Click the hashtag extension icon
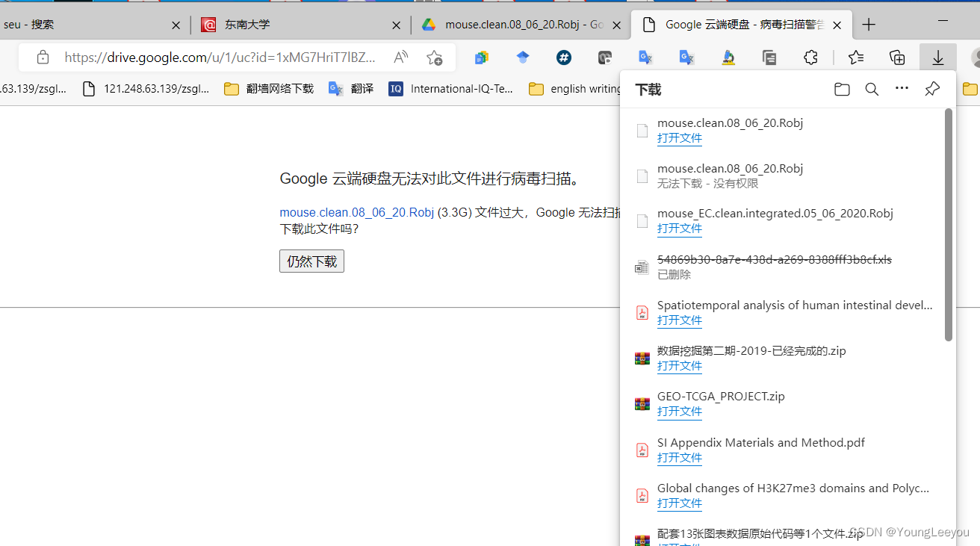The image size is (980, 546). 564,58
